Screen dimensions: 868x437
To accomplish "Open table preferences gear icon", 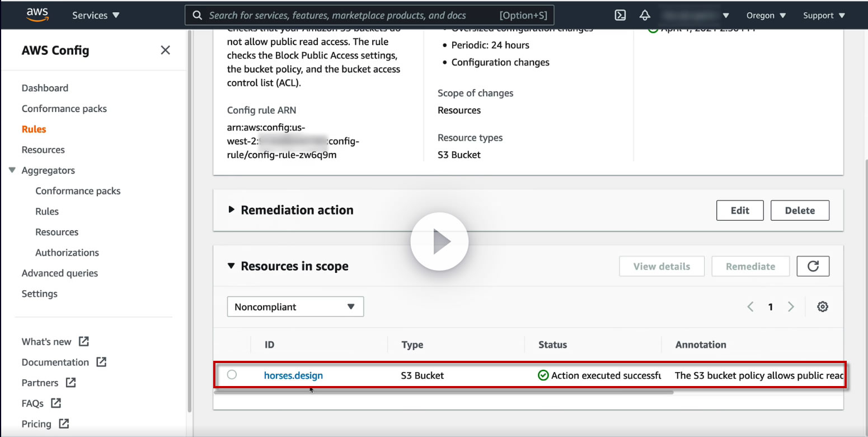I will [x=822, y=306].
